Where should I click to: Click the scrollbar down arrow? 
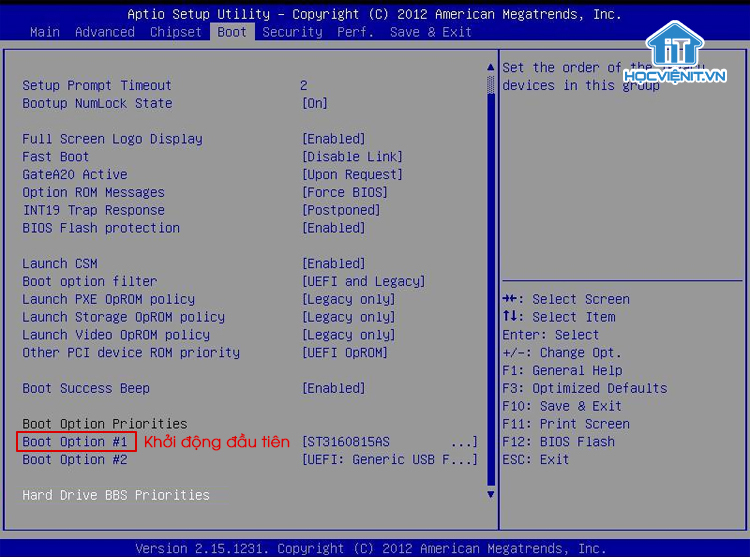pyautogui.click(x=490, y=494)
